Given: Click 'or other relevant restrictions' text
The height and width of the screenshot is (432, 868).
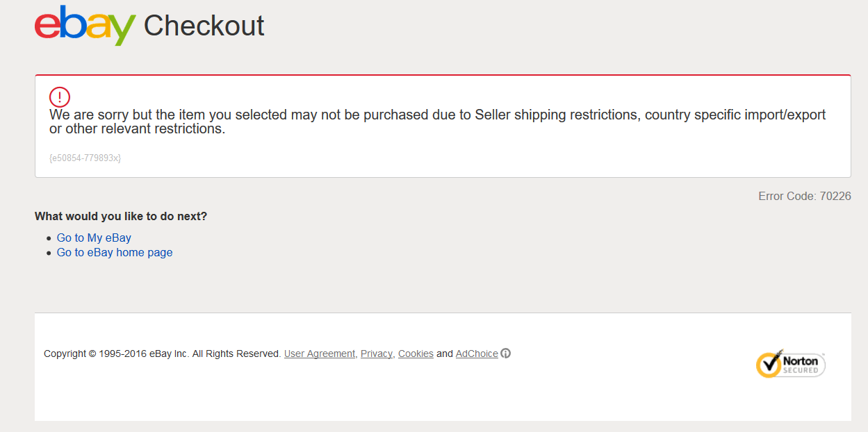Looking at the screenshot, I should [x=137, y=128].
